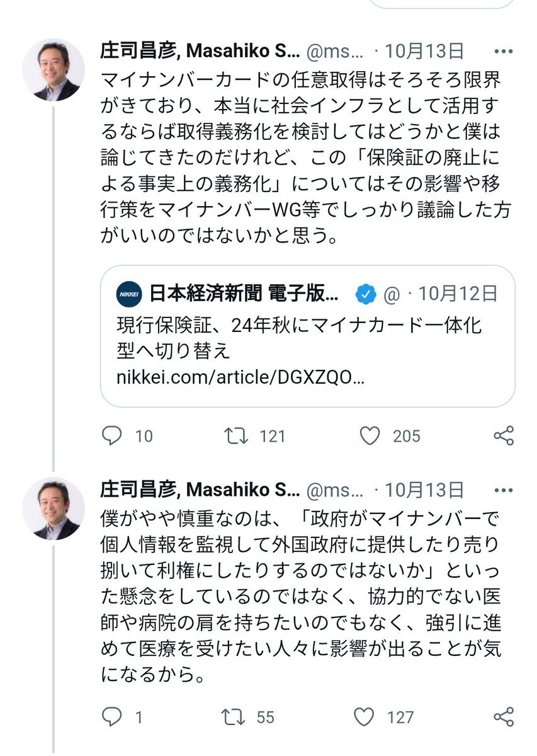Retweet the second tweet with 55 retweets

(x=236, y=716)
